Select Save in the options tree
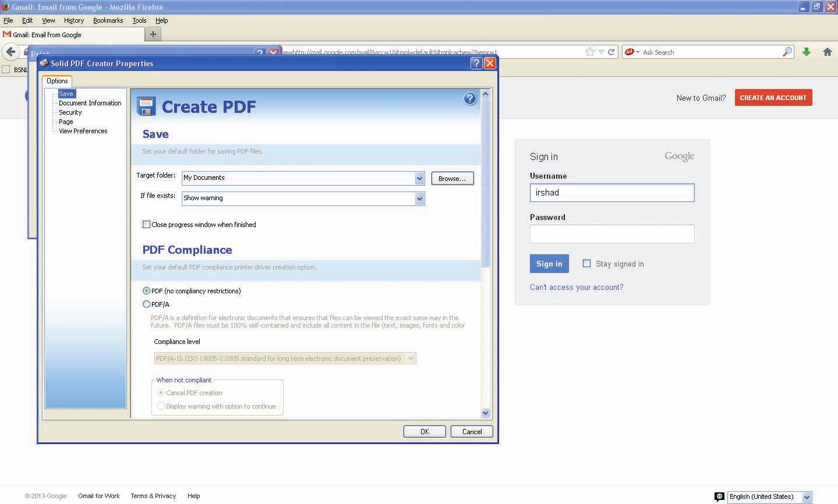Screen dimensions: 838x504 (66, 94)
